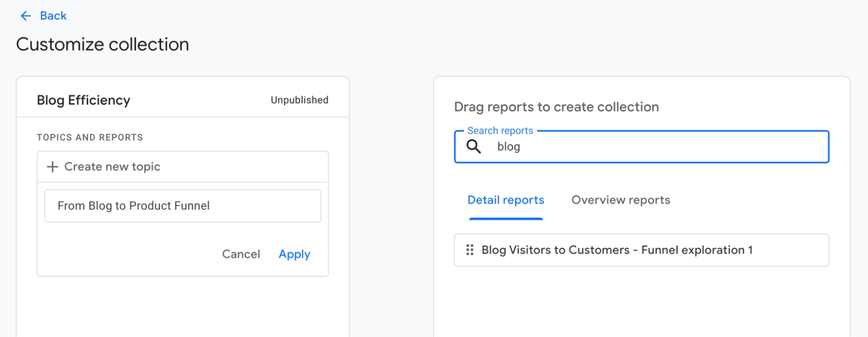This screenshot has width=868, height=337.
Task: Select Blog Visitors to Customers funnel report title
Action: pyautogui.click(x=617, y=250)
